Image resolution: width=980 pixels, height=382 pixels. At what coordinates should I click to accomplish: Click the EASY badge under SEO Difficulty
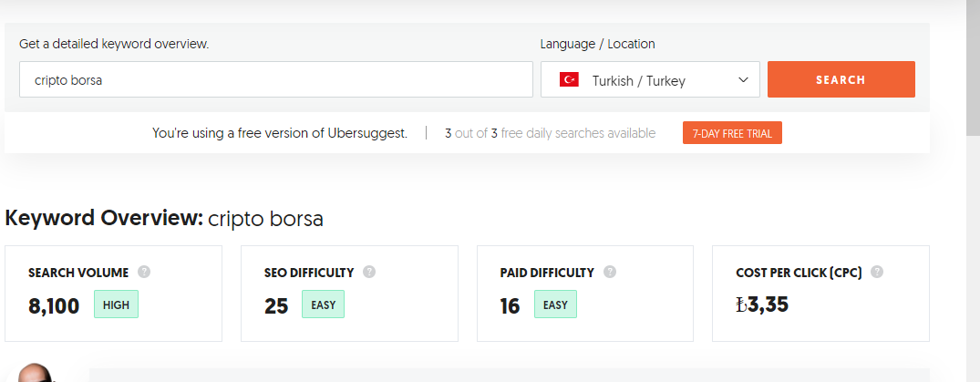[x=323, y=305]
